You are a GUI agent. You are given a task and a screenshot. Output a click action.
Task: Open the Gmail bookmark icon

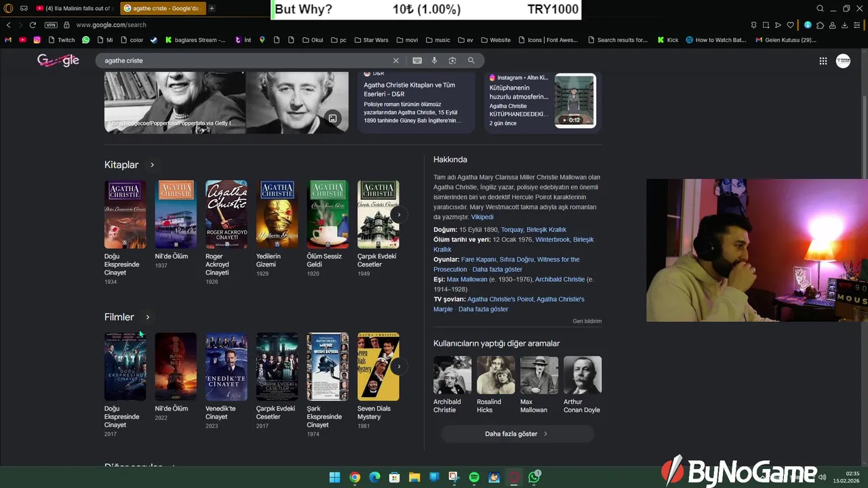click(8, 40)
